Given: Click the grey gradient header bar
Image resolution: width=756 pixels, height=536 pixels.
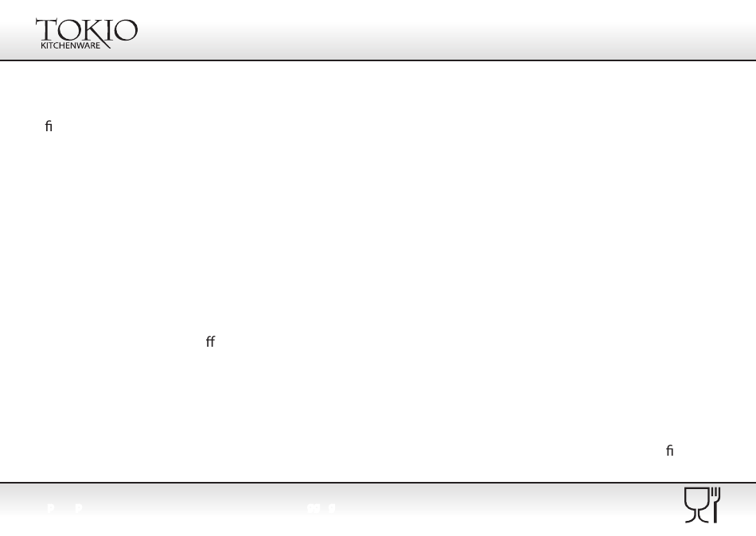Looking at the screenshot, I should (378, 30).
